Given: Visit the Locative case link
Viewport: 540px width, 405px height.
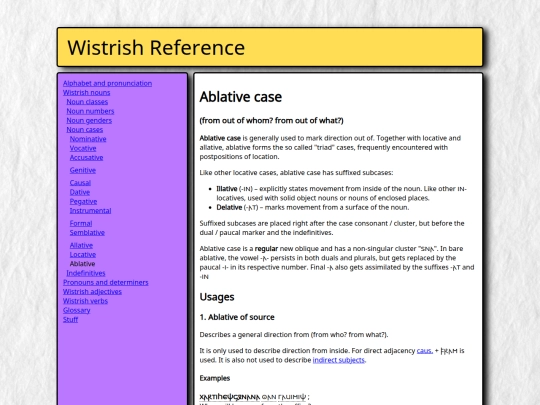Looking at the screenshot, I should click(83, 255).
